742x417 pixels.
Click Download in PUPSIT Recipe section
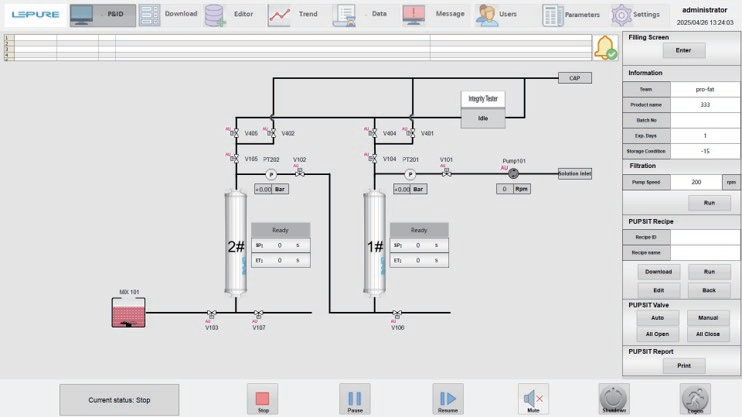658,271
